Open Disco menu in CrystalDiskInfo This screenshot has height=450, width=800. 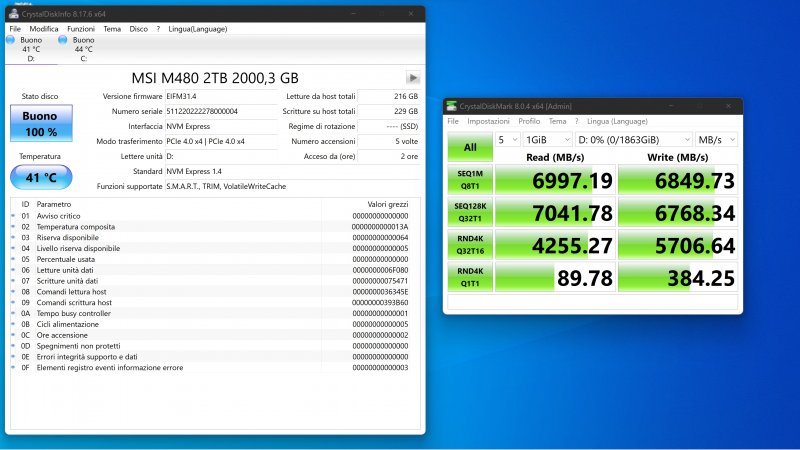pos(138,29)
